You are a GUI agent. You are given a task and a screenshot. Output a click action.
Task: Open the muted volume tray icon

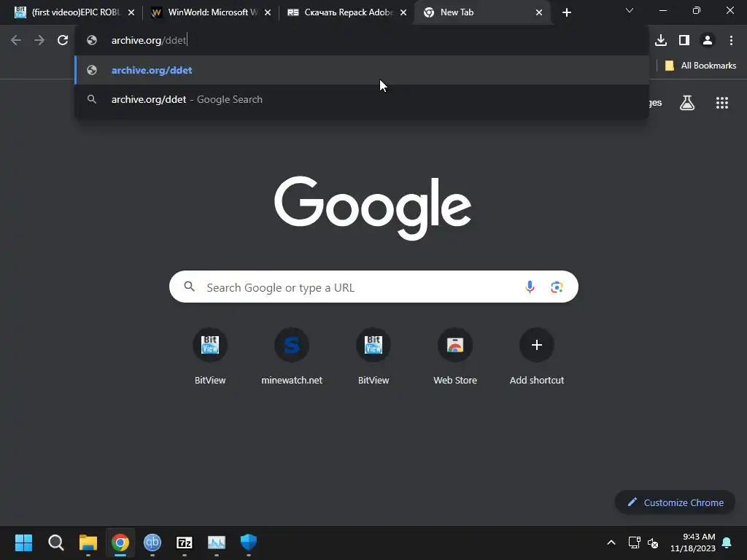coord(653,542)
